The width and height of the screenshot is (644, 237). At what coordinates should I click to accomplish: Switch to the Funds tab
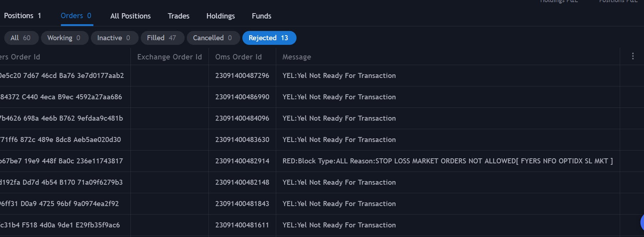coord(262,16)
